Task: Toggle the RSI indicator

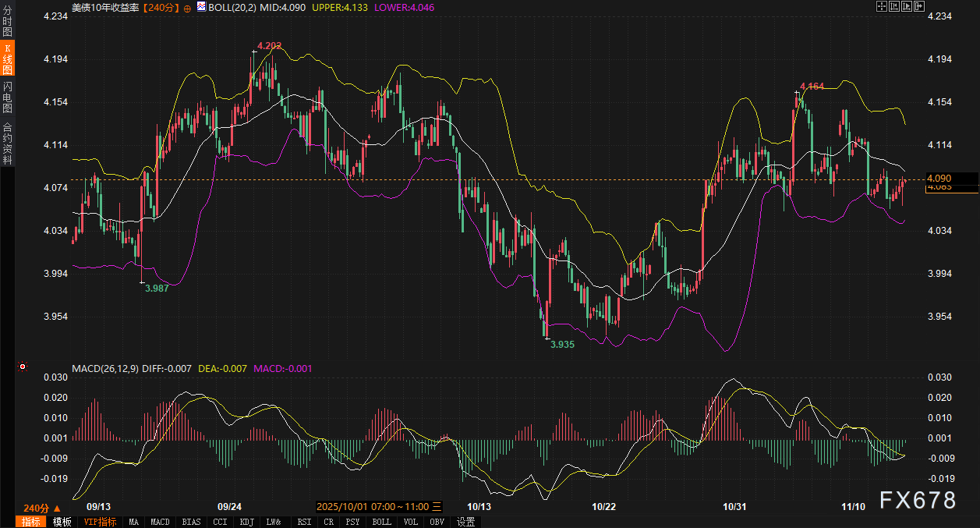Action: 304,522
